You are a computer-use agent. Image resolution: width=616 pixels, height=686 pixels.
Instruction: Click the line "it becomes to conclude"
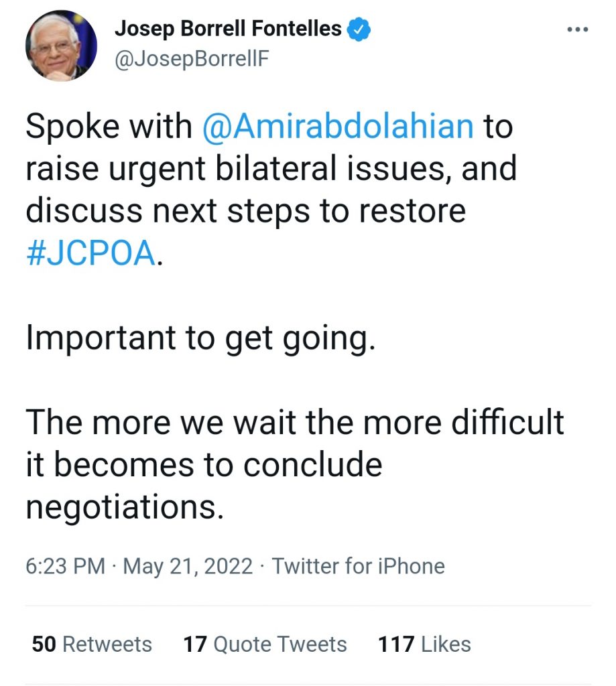[x=204, y=465]
